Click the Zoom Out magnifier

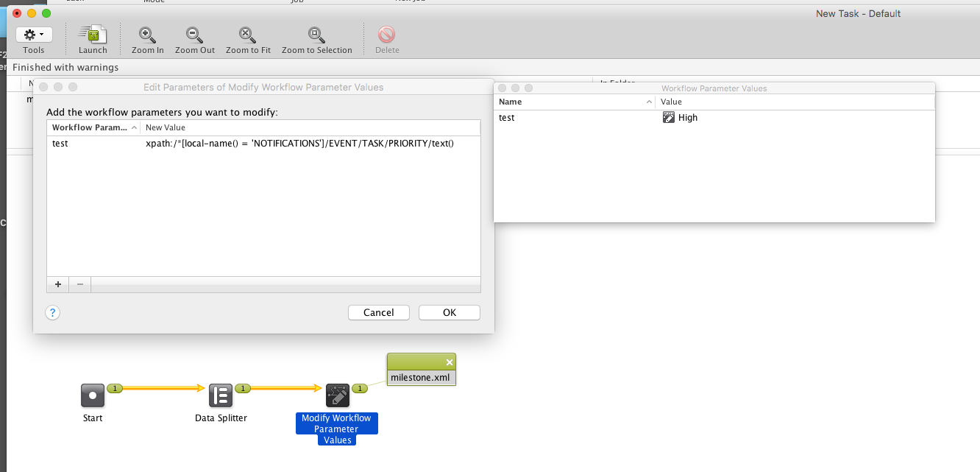click(x=195, y=34)
